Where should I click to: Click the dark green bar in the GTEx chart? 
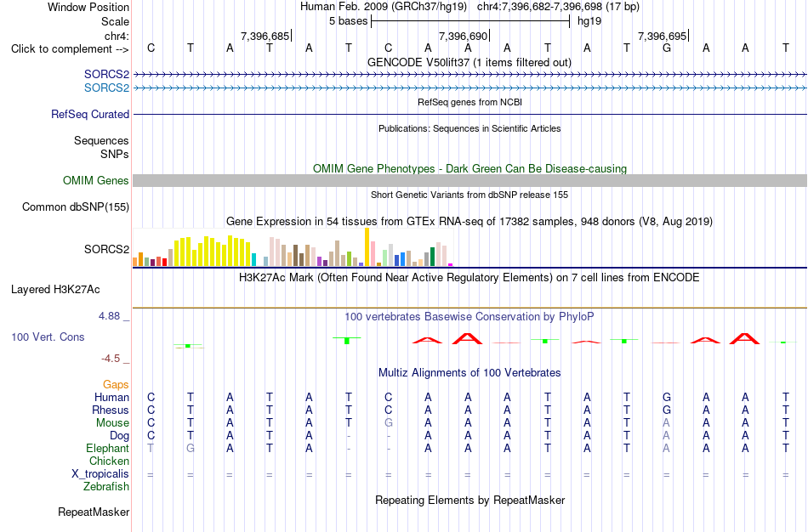point(432,257)
